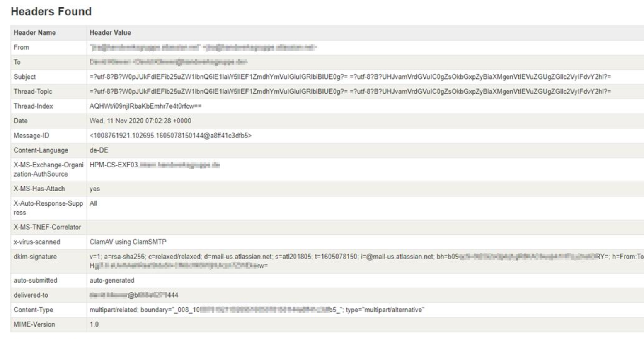644x339 pixels.
Task: Click the auto-submitted value auto-generated
Action: tap(112, 280)
